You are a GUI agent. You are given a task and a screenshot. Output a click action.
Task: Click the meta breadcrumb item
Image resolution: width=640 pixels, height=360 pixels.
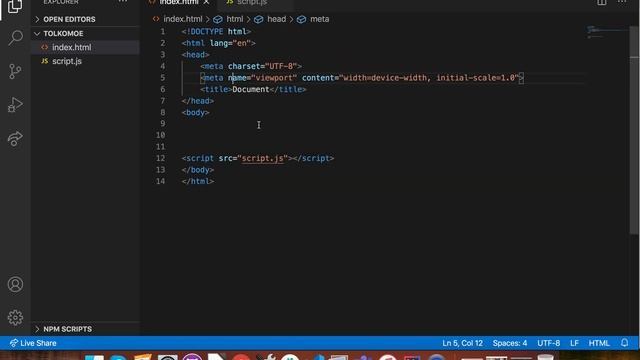pos(319,19)
